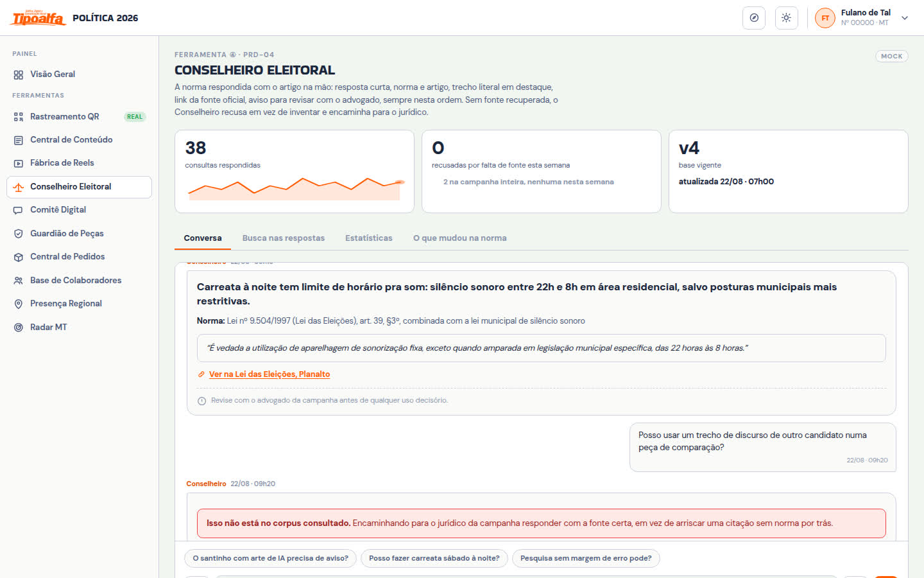Switch to the Conversa tab

(x=203, y=238)
